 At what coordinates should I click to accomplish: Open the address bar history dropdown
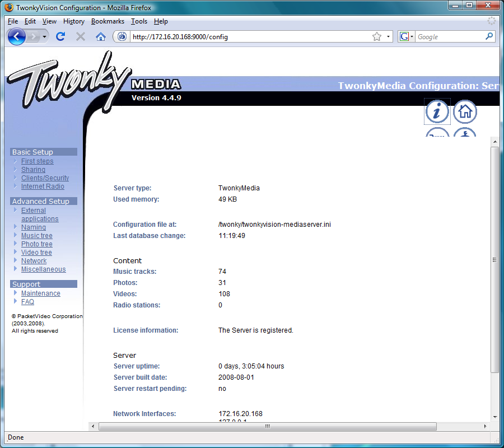coord(388,36)
